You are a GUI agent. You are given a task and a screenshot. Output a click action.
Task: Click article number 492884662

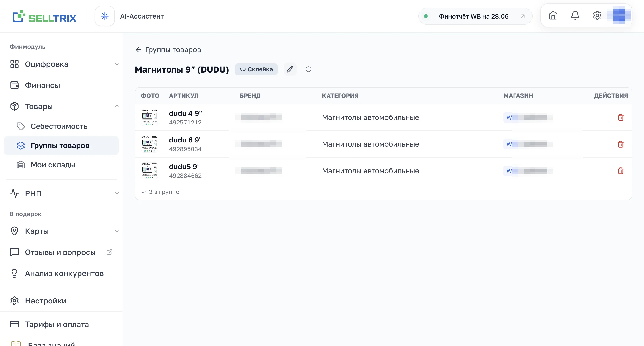tap(185, 176)
